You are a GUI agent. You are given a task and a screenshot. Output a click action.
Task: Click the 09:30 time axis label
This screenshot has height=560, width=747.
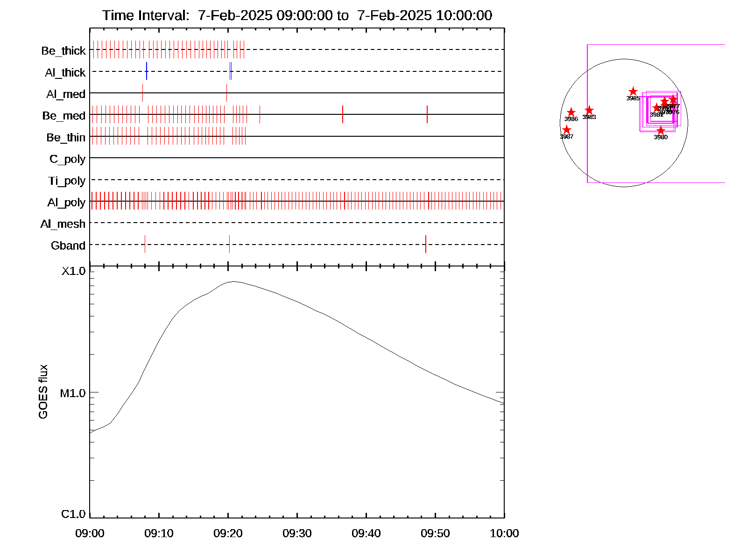click(x=297, y=533)
